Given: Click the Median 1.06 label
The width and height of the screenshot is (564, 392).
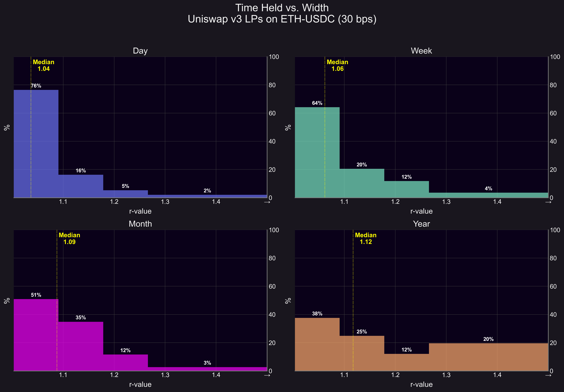Looking at the screenshot, I should (x=337, y=65).
